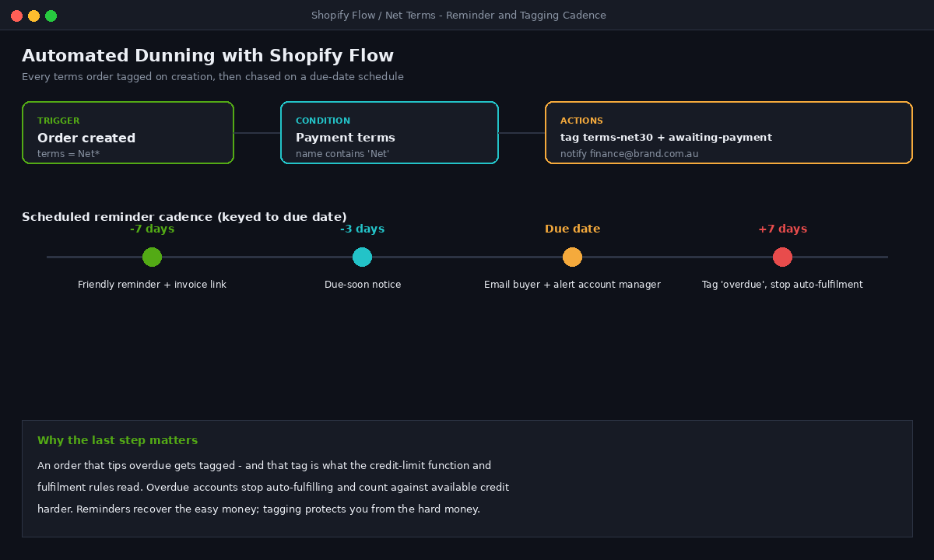Click the red +7 days timeline marker
Screen dimensions: 934x560
pos(782,257)
